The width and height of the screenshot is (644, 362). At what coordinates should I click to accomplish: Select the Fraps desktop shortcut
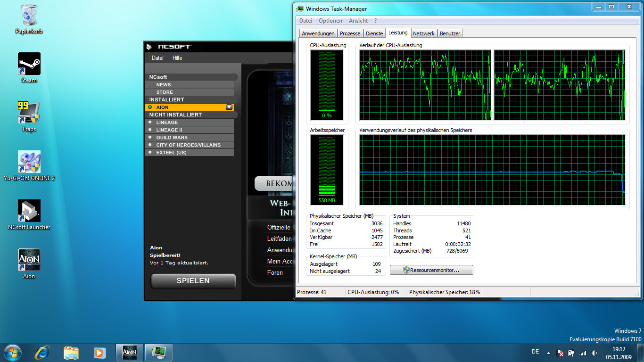[29, 116]
